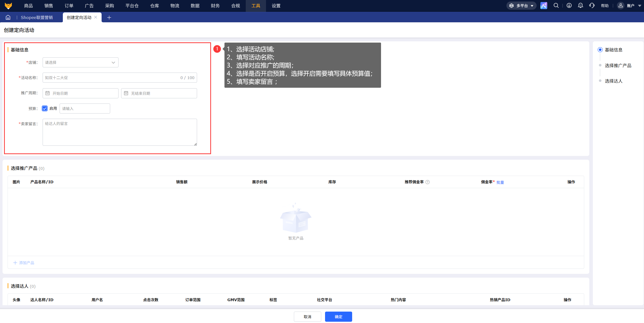Open the 物流 menu
The height and width of the screenshot is (323, 644).
tap(175, 6)
